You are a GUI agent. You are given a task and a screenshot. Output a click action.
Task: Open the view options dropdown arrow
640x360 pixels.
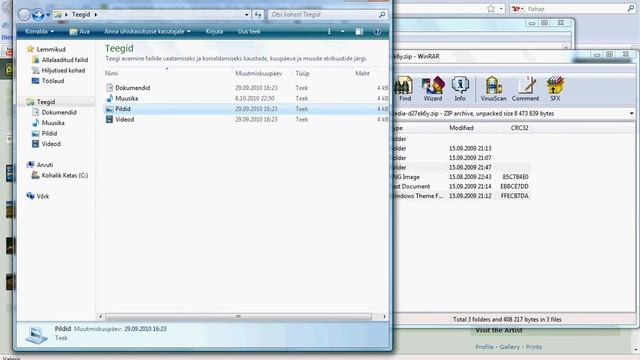point(342,31)
